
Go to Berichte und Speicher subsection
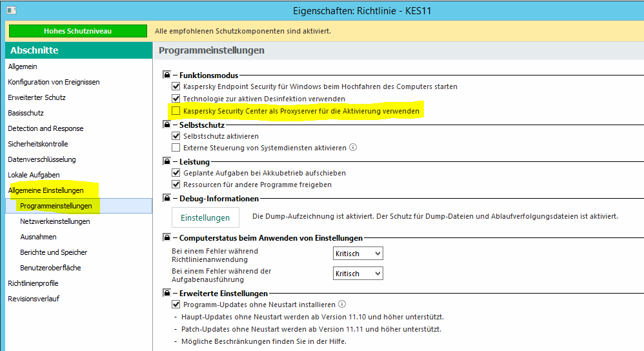coord(54,252)
